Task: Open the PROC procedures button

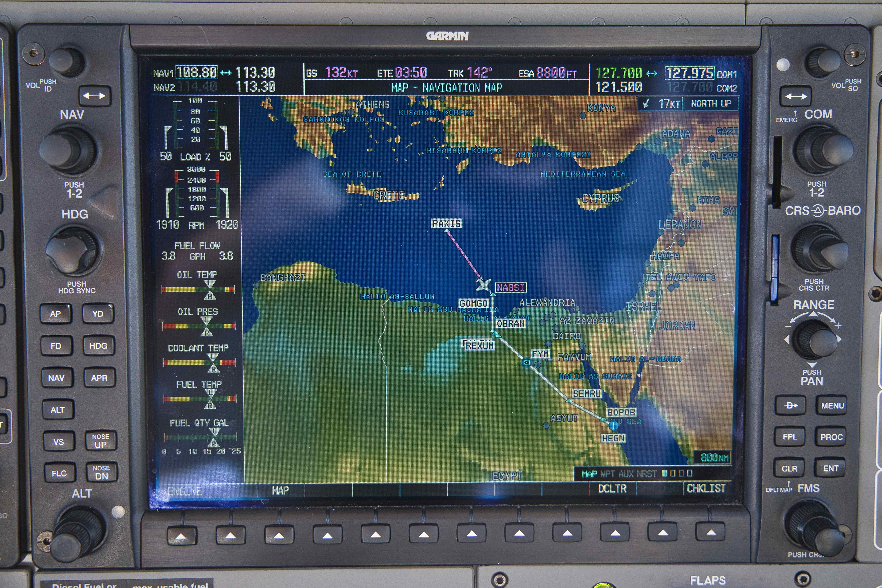Action: pos(831,437)
